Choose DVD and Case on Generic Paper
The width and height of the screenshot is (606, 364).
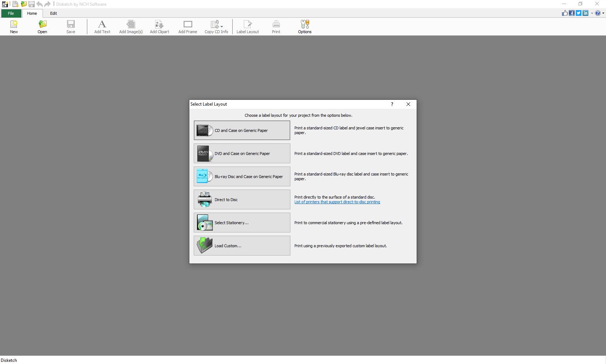[x=242, y=153]
